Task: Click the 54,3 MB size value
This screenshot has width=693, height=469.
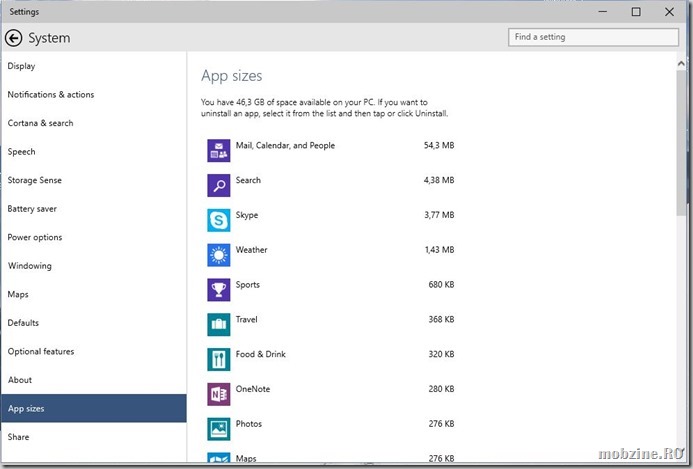Action: tap(439, 145)
